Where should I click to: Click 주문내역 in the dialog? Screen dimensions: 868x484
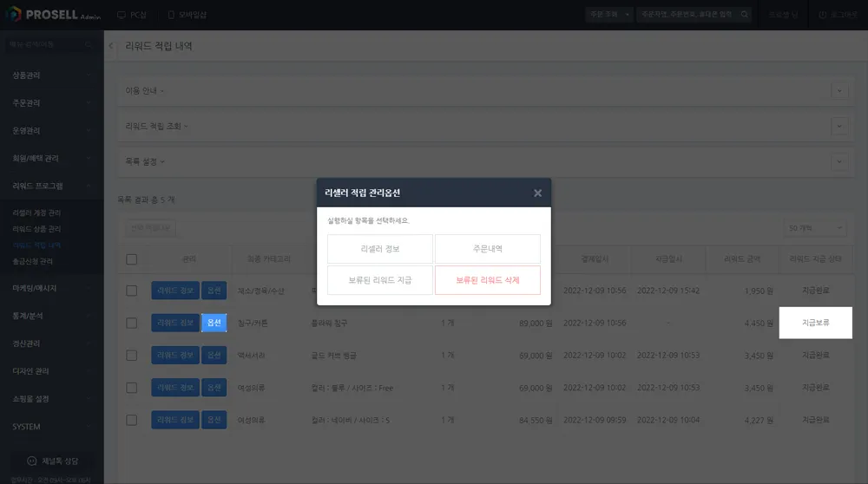488,249
